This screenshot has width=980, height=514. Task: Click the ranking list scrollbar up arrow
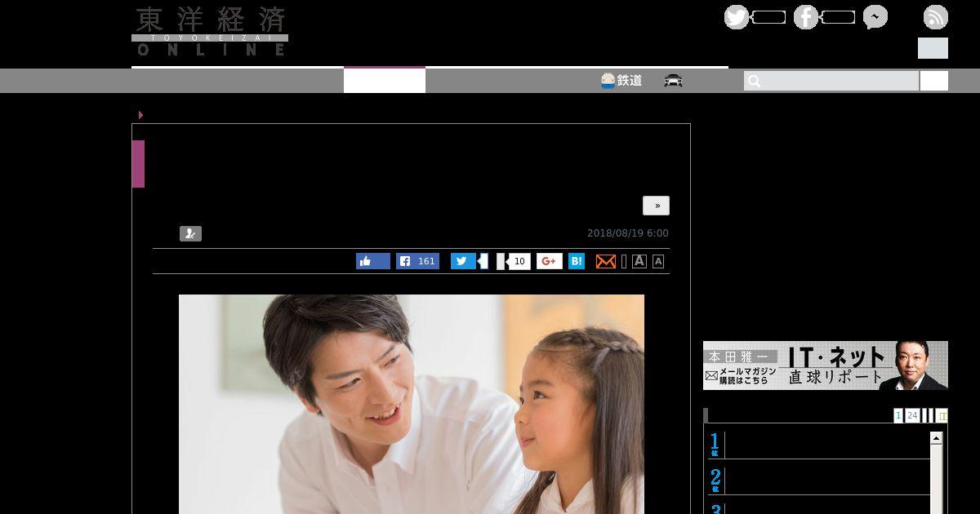pyautogui.click(x=936, y=438)
